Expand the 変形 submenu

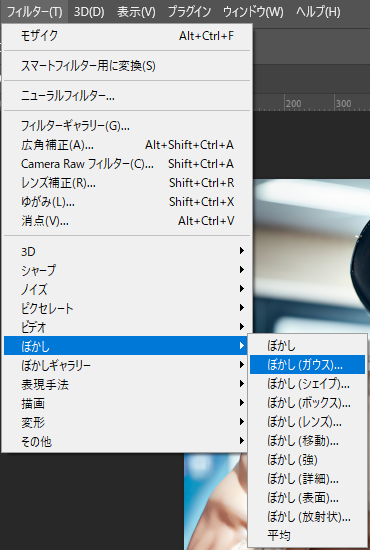[127, 422]
